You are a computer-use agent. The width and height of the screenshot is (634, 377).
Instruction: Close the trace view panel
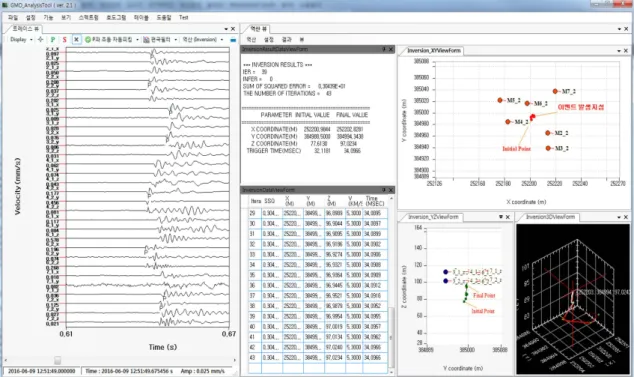pyautogui.click(x=233, y=29)
